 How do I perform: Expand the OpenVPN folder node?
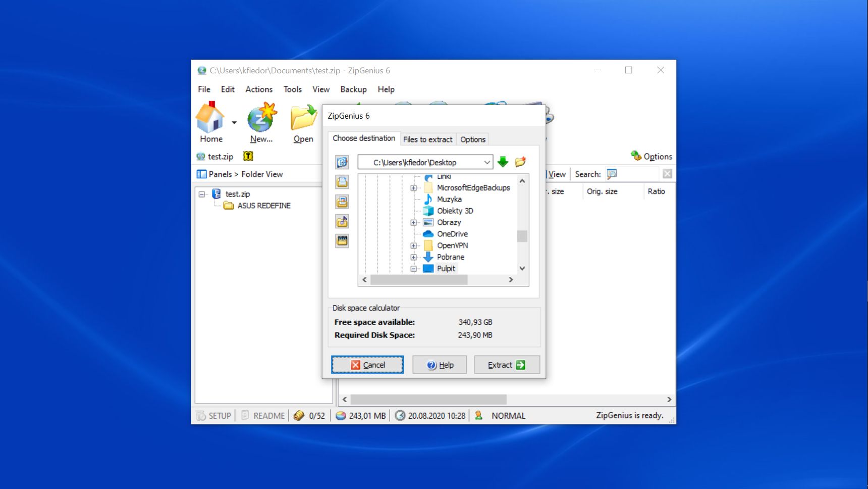click(414, 246)
